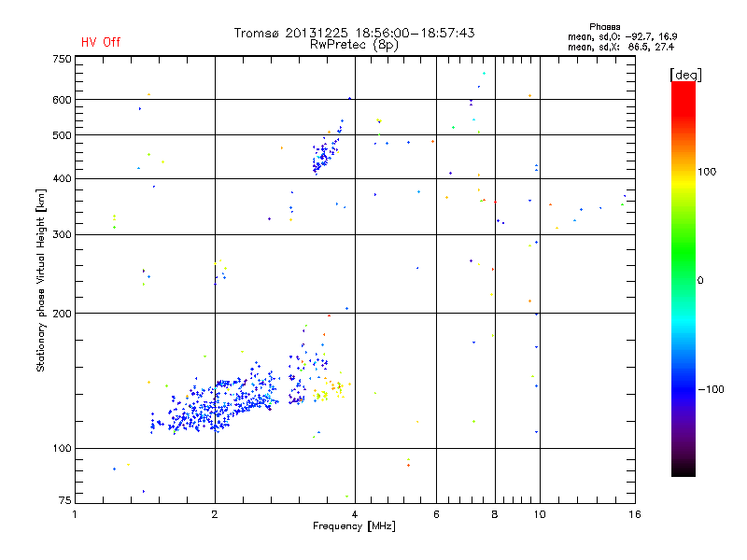Select the "mean, sd,X: 86.5, 27.4" line
This screenshot has width=747, height=560.
(x=621, y=47)
